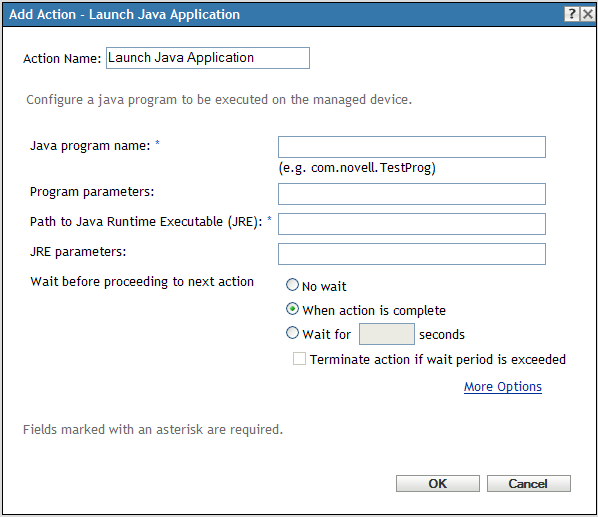Click the 'Wait before proceeding to next action' label
The width and height of the screenshot is (598, 517).
142,282
